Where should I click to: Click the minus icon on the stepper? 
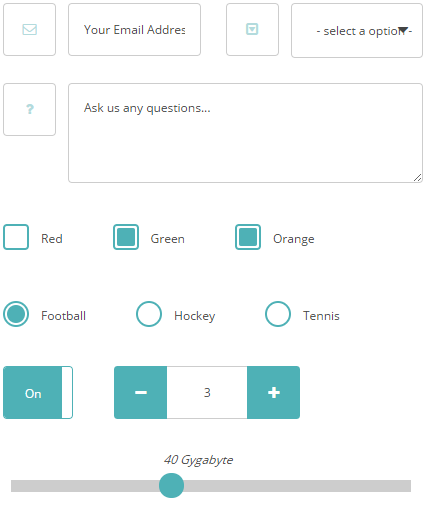coord(141,392)
